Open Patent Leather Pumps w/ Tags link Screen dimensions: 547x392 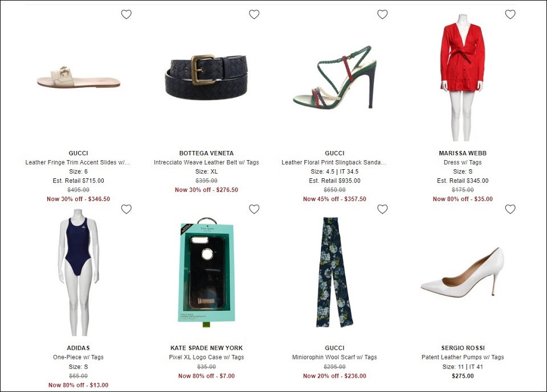coord(463,357)
